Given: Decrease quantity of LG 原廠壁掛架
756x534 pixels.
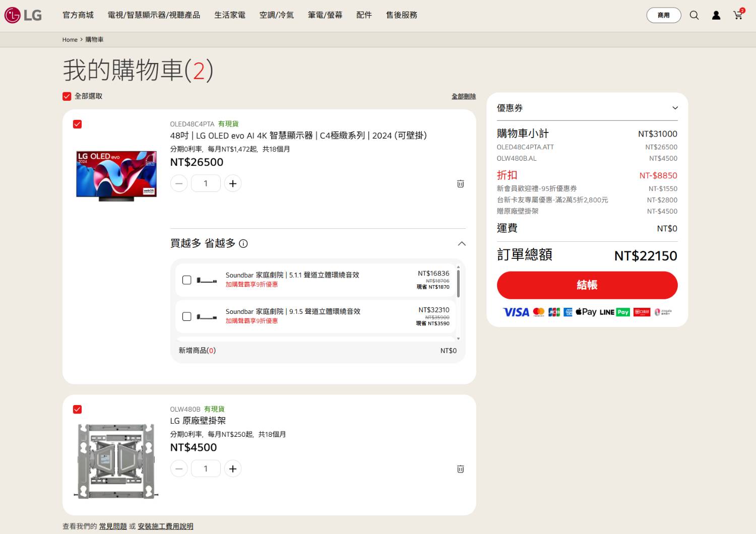Looking at the screenshot, I should (x=179, y=469).
